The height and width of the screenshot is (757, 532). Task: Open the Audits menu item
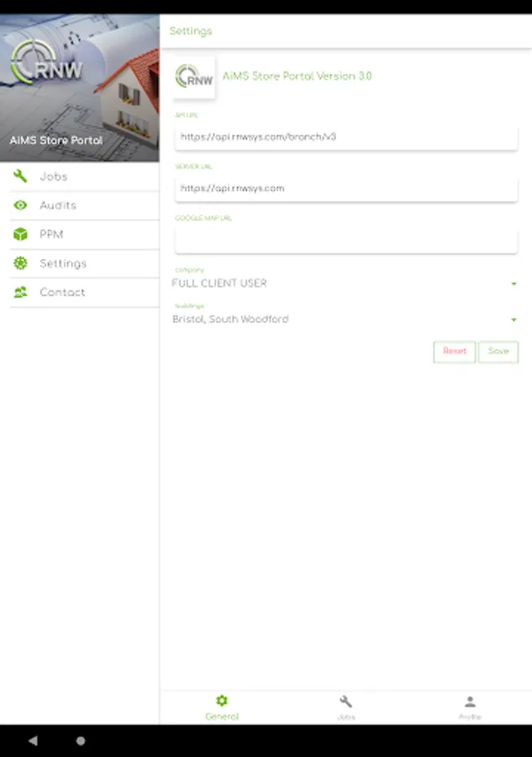coord(84,206)
